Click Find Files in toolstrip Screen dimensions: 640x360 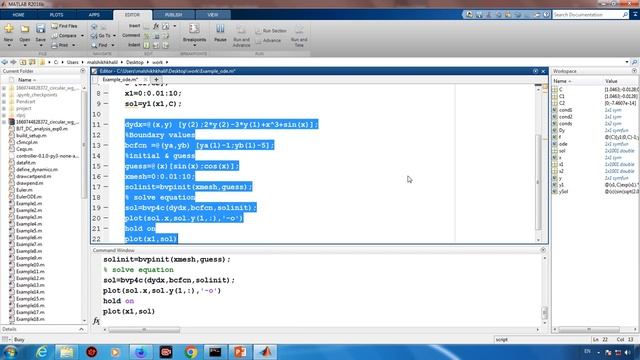pyautogui.click(x=64, y=26)
